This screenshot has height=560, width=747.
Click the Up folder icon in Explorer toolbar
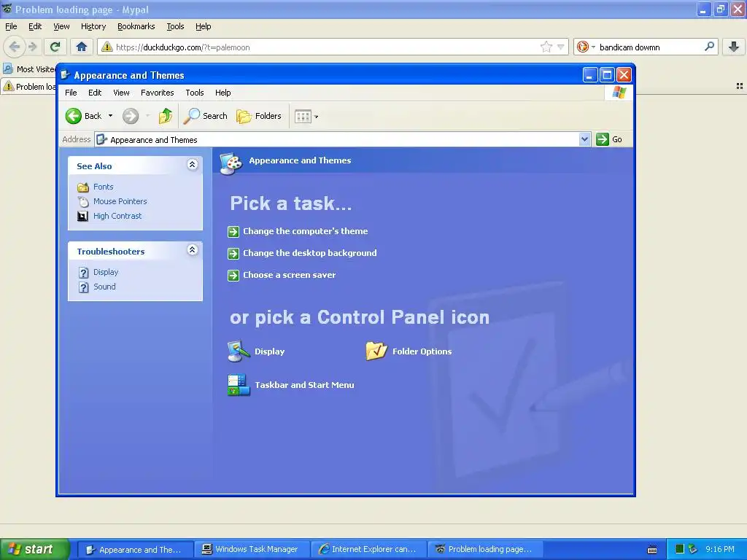pyautogui.click(x=166, y=116)
